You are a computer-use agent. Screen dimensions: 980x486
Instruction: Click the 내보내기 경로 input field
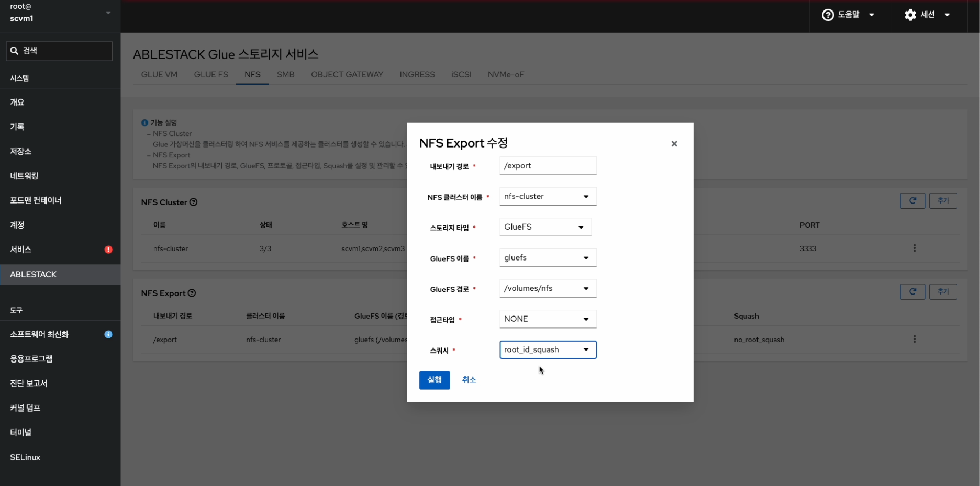point(548,166)
